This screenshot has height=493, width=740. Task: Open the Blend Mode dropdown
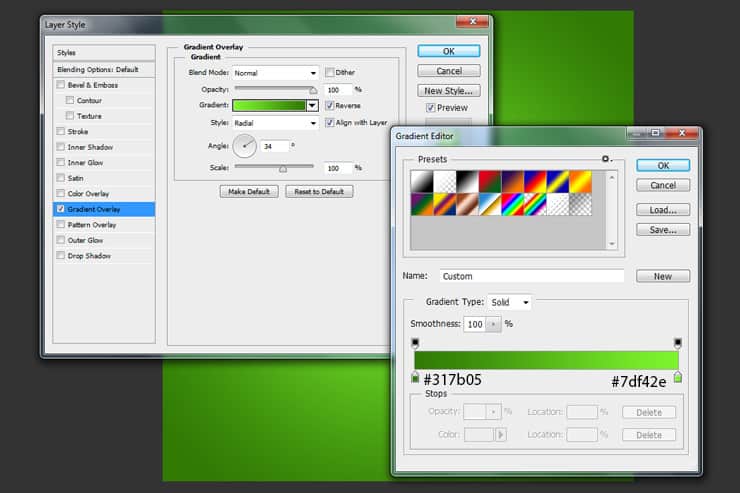pyautogui.click(x=276, y=73)
